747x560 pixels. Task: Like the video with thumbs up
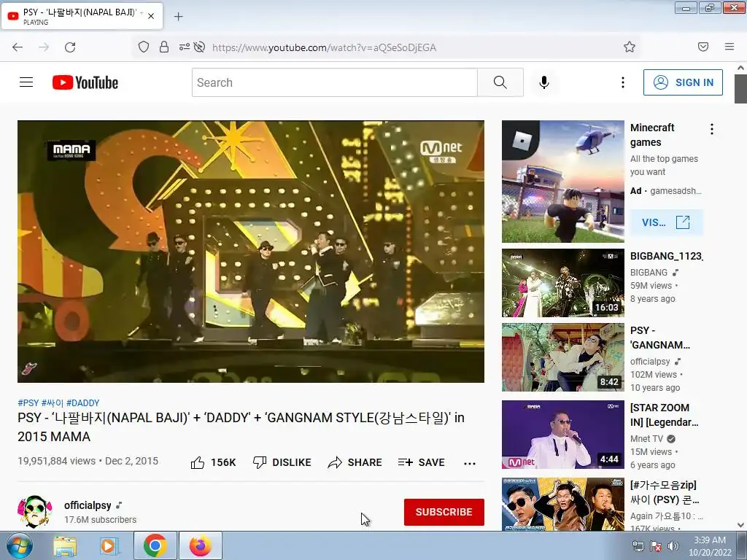click(213, 462)
